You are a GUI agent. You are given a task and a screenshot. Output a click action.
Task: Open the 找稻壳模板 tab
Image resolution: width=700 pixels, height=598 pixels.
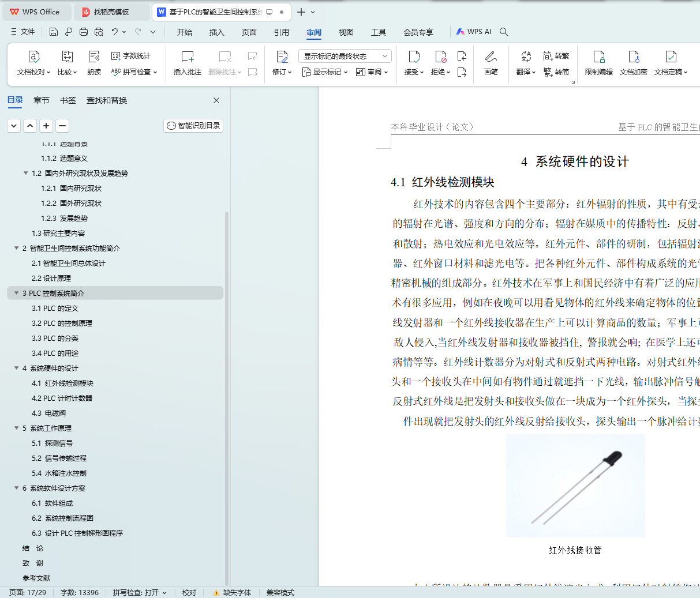tap(112, 12)
